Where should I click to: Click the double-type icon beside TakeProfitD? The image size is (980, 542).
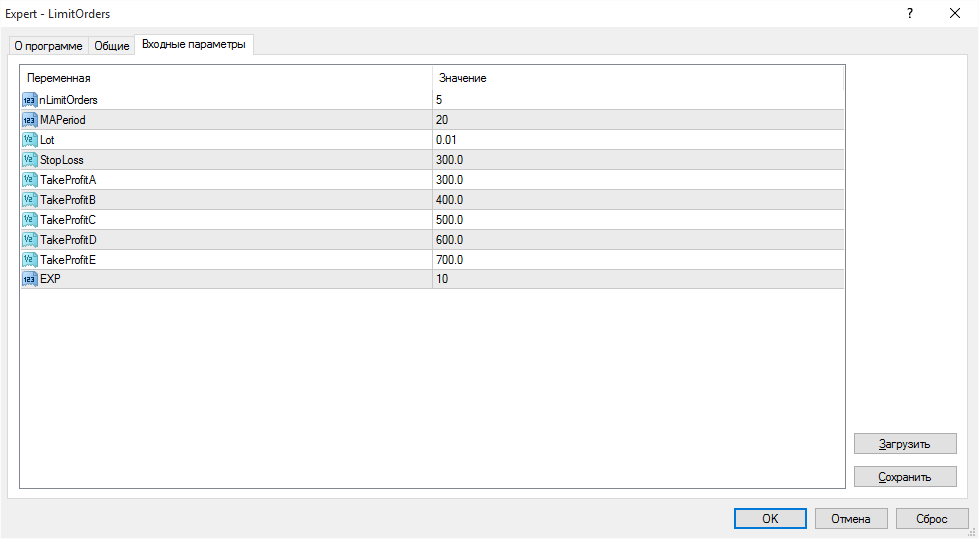[29, 240]
